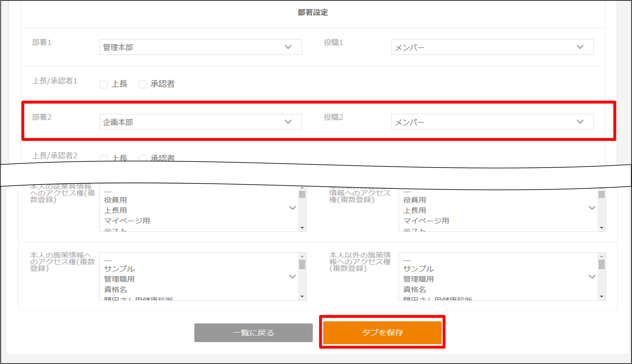Select 資格名 in 本人の施策情報 access list
Image resolution: width=632 pixels, height=364 pixels.
click(115, 290)
